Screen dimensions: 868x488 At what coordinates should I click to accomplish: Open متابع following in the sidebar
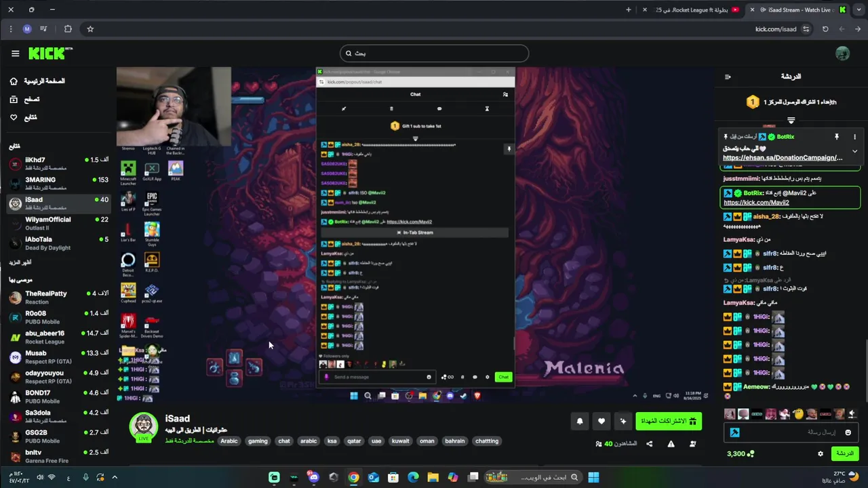pyautogui.click(x=23, y=117)
